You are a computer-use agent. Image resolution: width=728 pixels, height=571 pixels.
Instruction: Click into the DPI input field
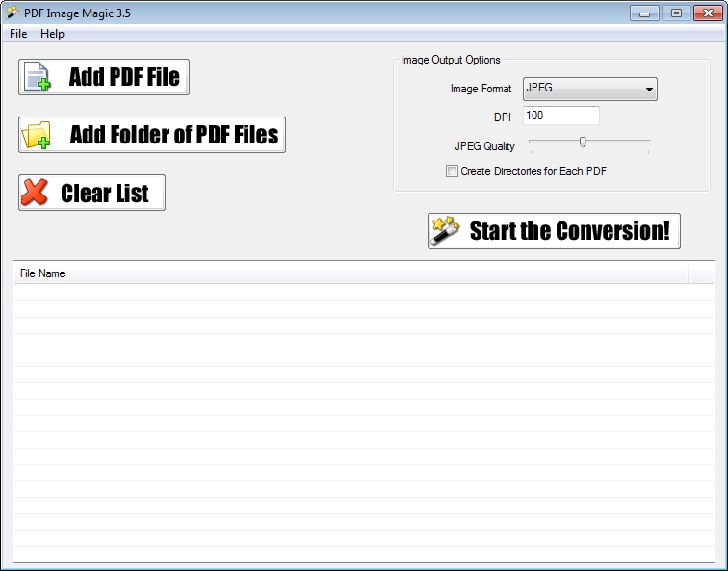coord(560,116)
